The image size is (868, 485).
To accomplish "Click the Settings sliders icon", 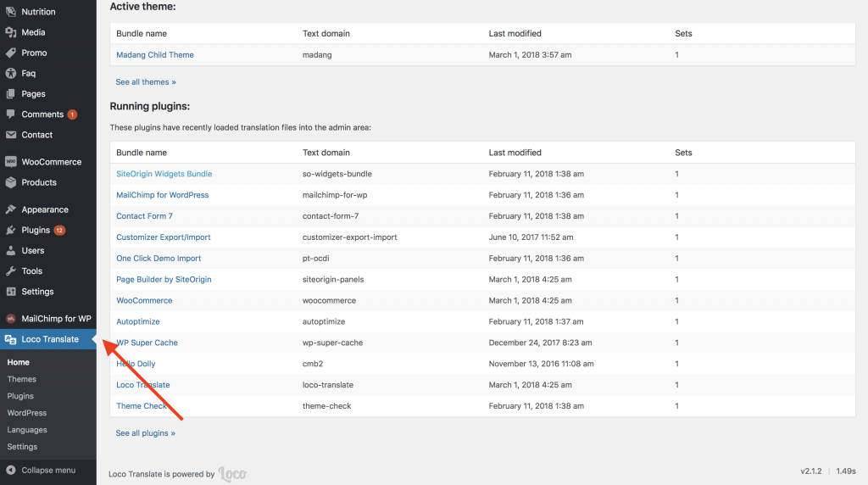I will click(10, 291).
